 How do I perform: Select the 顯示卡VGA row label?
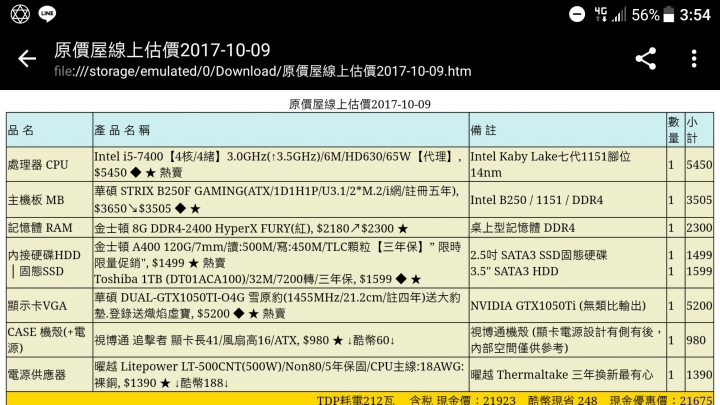click(x=37, y=306)
